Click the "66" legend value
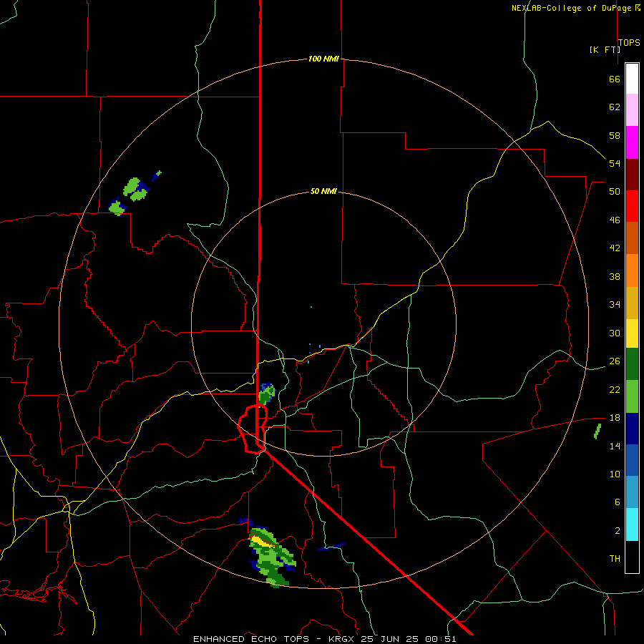This screenshot has width=644, height=644. coord(615,79)
